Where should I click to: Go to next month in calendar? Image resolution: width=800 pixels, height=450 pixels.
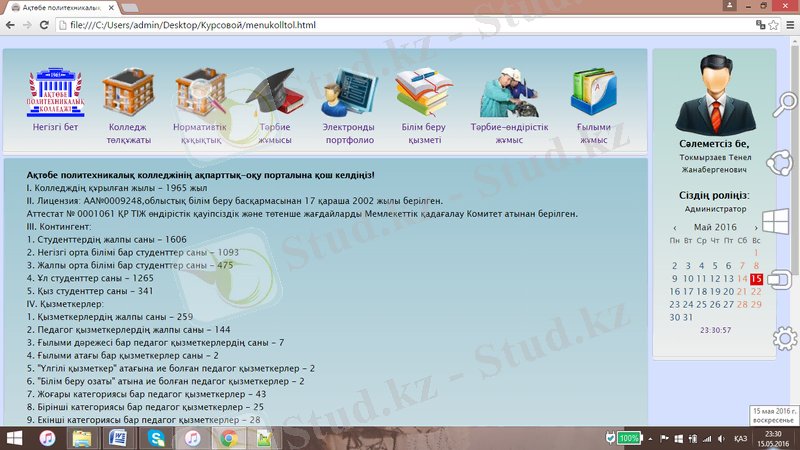756,228
